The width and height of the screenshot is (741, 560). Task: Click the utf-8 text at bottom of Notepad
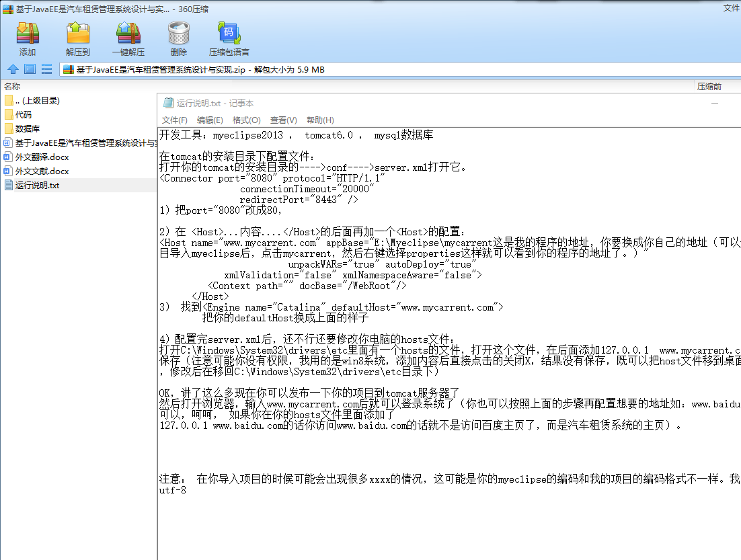173,490
